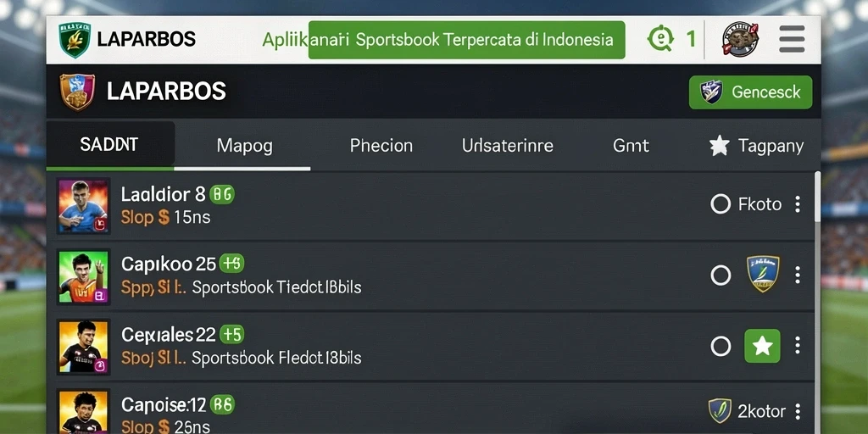The height and width of the screenshot is (434, 868).
Task: Click the orange LAPARBOS crest icon
Action: pos(77,92)
